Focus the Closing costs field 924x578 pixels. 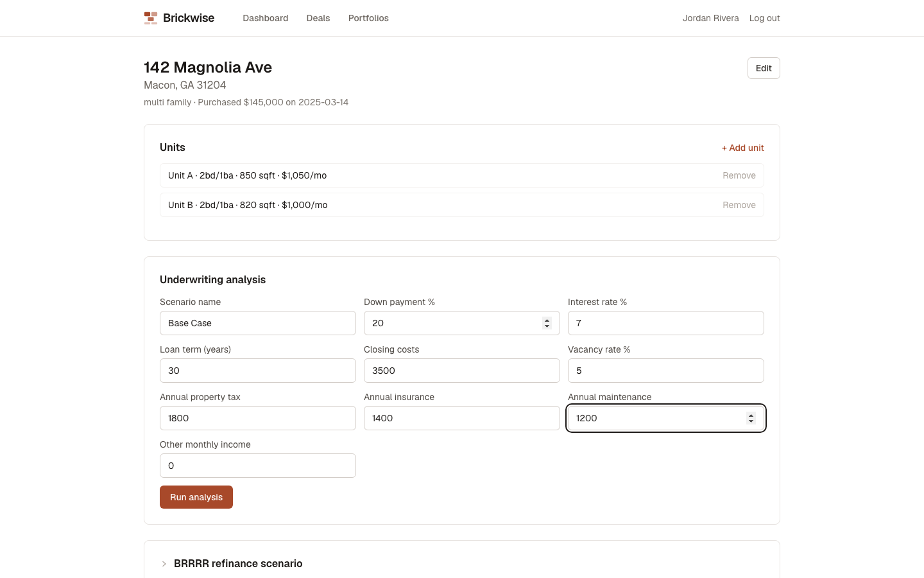tap(462, 371)
